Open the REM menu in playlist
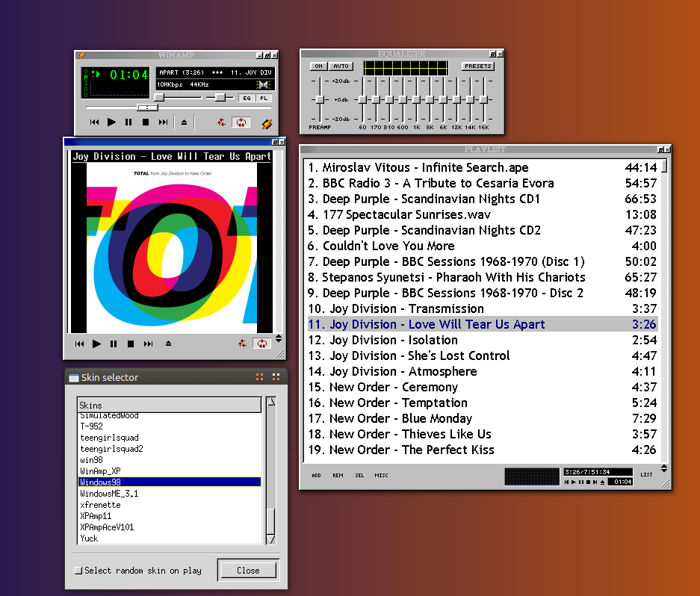Image resolution: width=700 pixels, height=596 pixels. [x=338, y=475]
